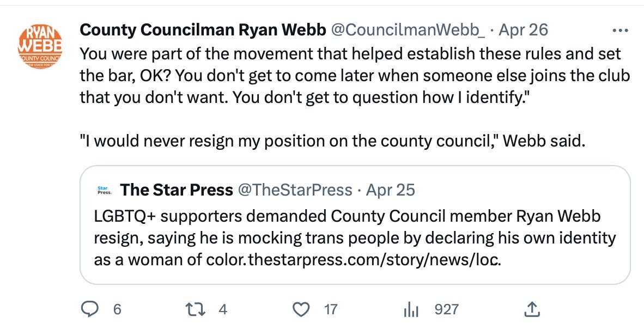Open The Star Press account name
Screen dimensions: 644x329
click(x=176, y=190)
